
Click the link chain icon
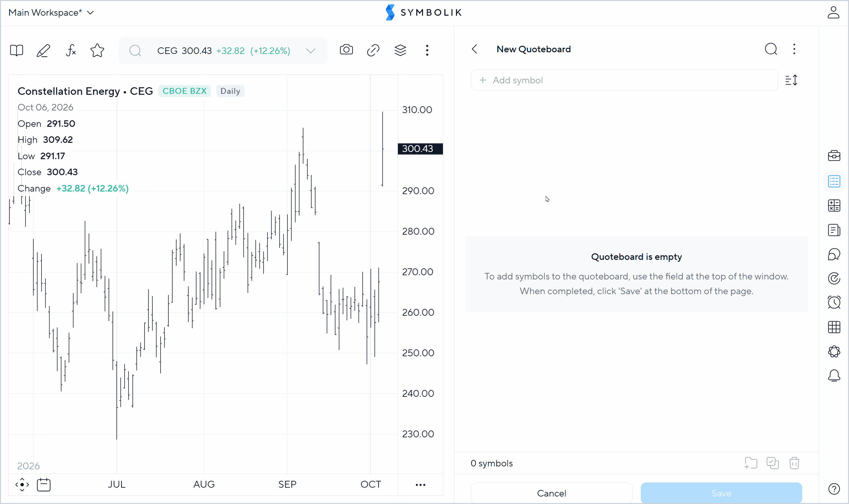tap(373, 50)
